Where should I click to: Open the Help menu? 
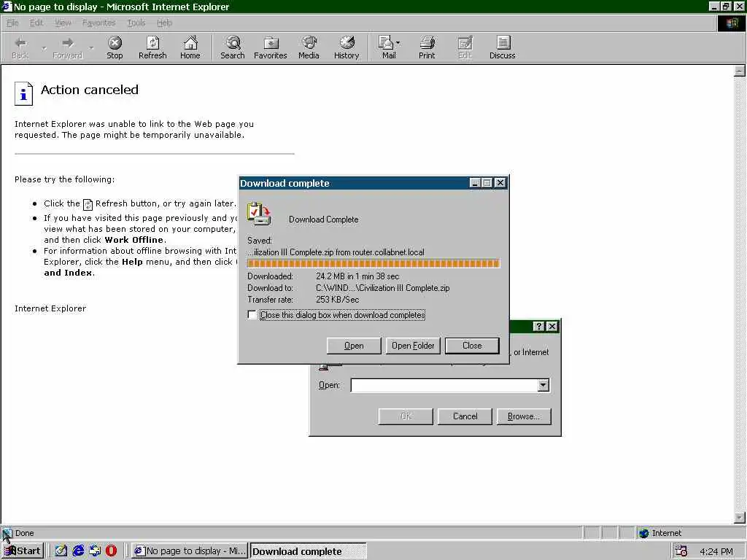tap(164, 23)
